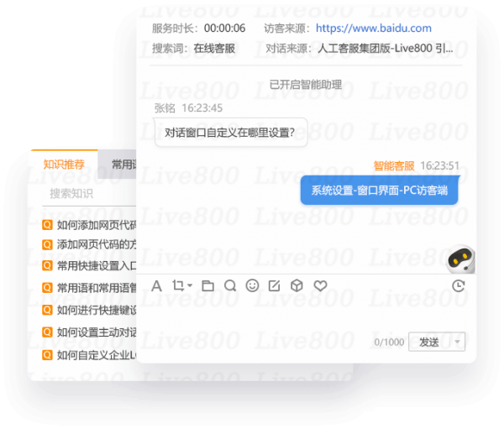This screenshot has width=504, height=429.
Task: Select knowledge item 如何添加网页代码
Action: (97, 225)
